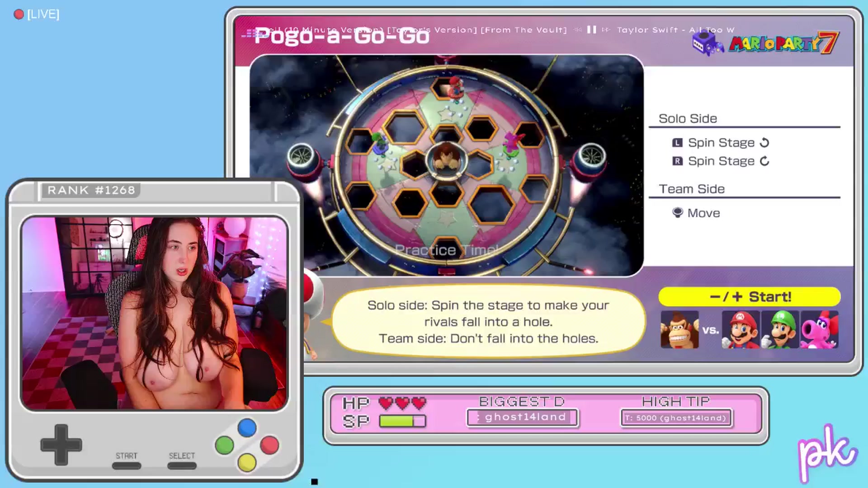Click the vs. text between portraits
The height and width of the screenshot is (488, 868).
710,330
